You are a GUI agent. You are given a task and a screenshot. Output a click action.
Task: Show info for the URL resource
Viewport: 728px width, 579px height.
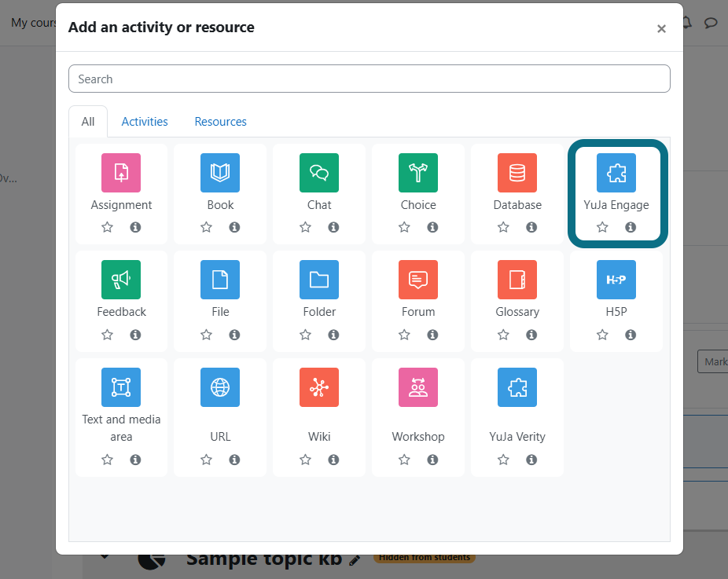point(234,460)
